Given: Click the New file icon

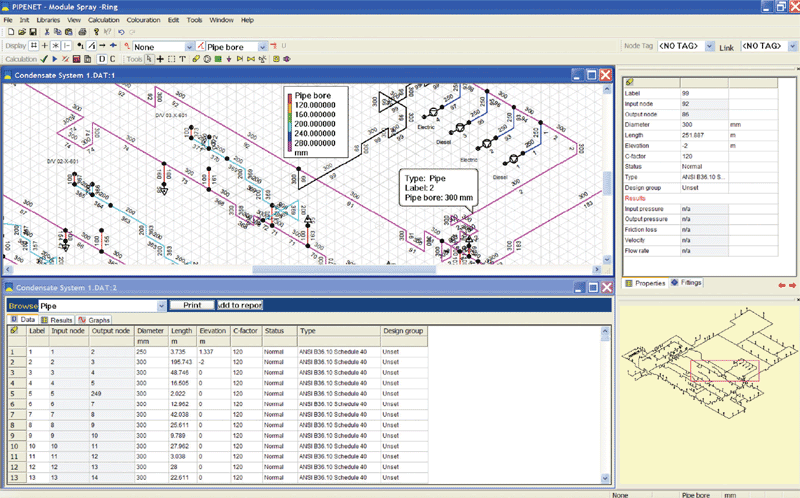Looking at the screenshot, I should [x=11, y=32].
